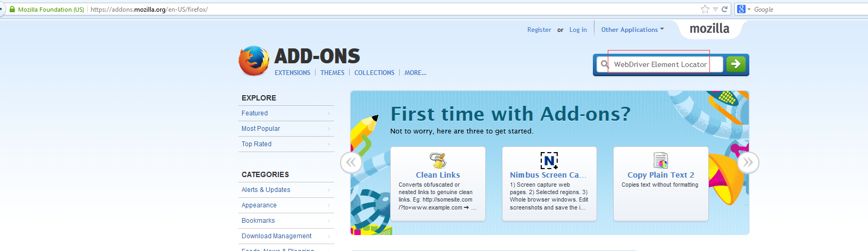
Task: Show next promo with right chevron
Action: click(748, 163)
